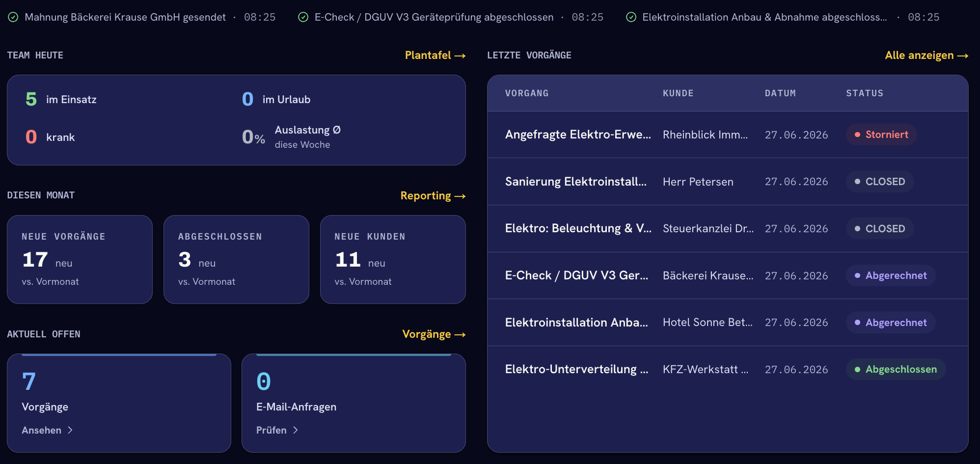Click the 0 krank stat
The width and height of the screenshot is (980, 464).
point(50,137)
